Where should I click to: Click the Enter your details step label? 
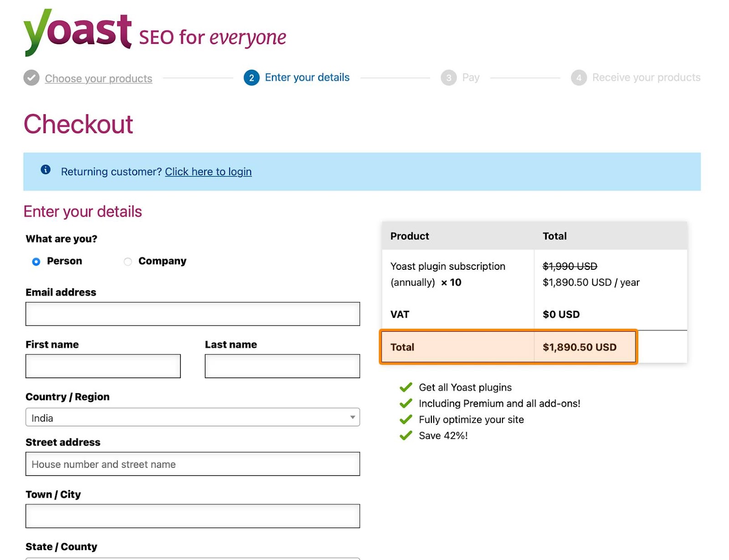307,77
